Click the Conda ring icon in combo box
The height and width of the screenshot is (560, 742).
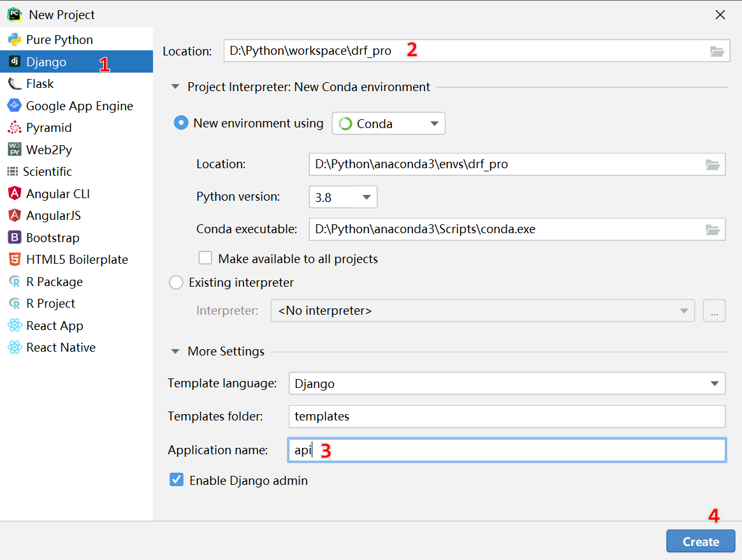346,124
